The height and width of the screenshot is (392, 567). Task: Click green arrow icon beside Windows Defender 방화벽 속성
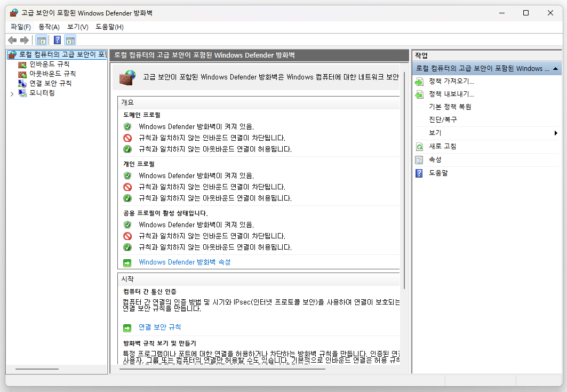pyautogui.click(x=127, y=263)
